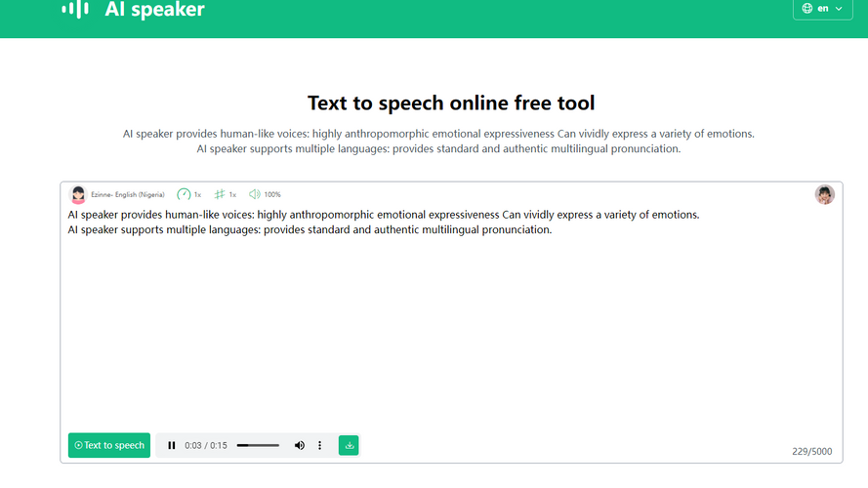Mute the audio player

[300, 445]
